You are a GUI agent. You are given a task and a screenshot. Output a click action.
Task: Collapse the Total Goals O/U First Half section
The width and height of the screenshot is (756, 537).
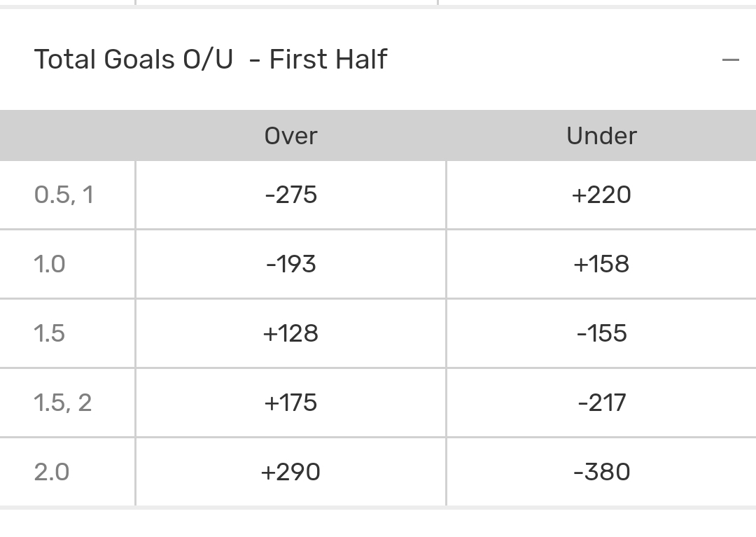click(730, 60)
